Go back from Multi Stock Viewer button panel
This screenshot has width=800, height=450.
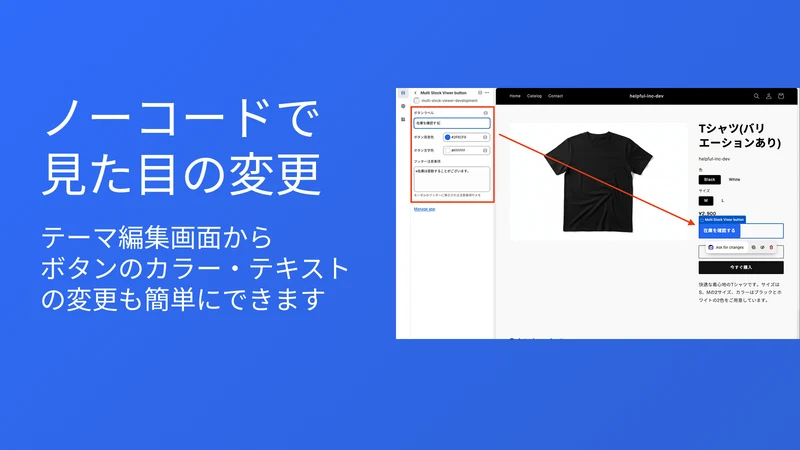coord(415,93)
